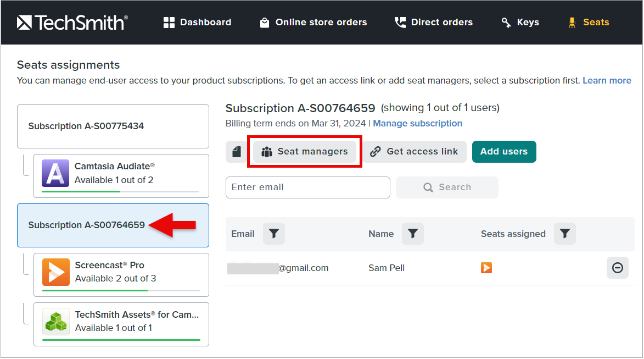Viewport: 644px width, 359px height.
Task: Click the document export icon button
Action: tap(237, 152)
